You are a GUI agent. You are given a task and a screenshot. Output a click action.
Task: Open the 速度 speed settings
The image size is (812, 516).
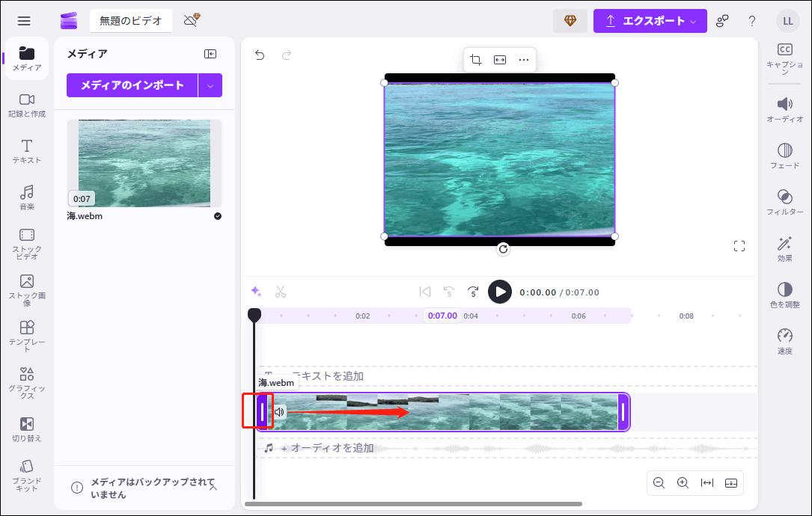[x=784, y=338]
